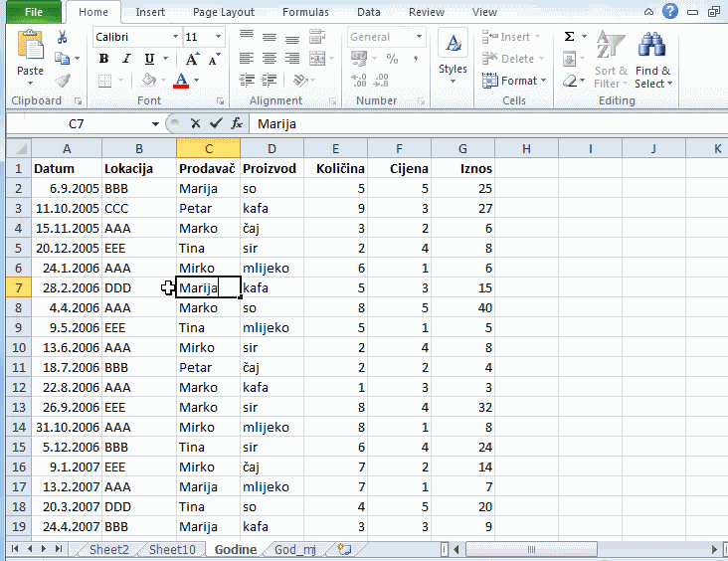This screenshot has width=728, height=561.
Task: Open the Calibri font name dropdown
Action: (x=173, y=37)
